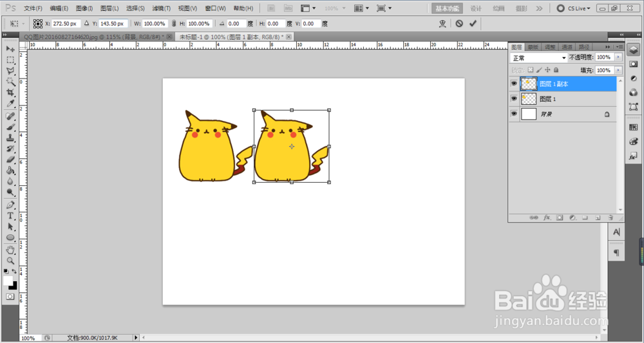The image size is (644, 343).
Task: Expand more workspaces double-chevron
Action: (x=539, y=8)
